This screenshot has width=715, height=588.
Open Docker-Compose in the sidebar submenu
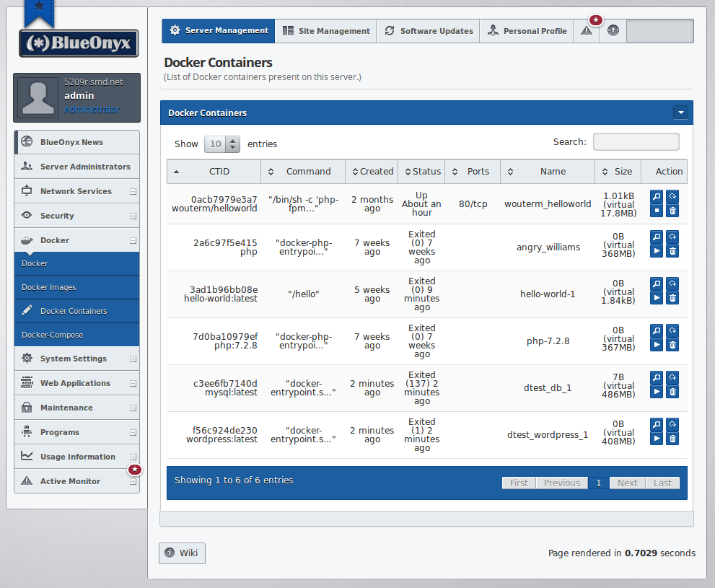coord(77,335)
